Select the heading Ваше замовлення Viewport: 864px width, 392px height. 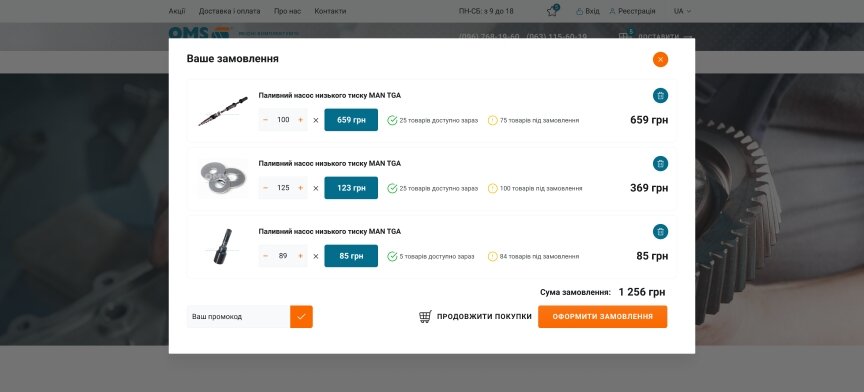click(233, 58)
